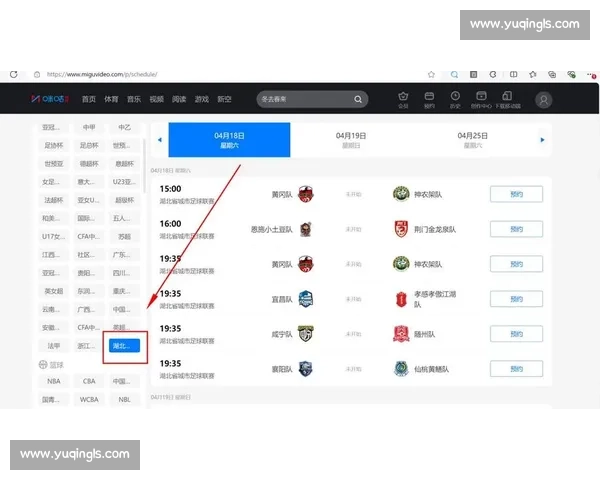Select the U23亚... league filter

click(x=124, y=182)
